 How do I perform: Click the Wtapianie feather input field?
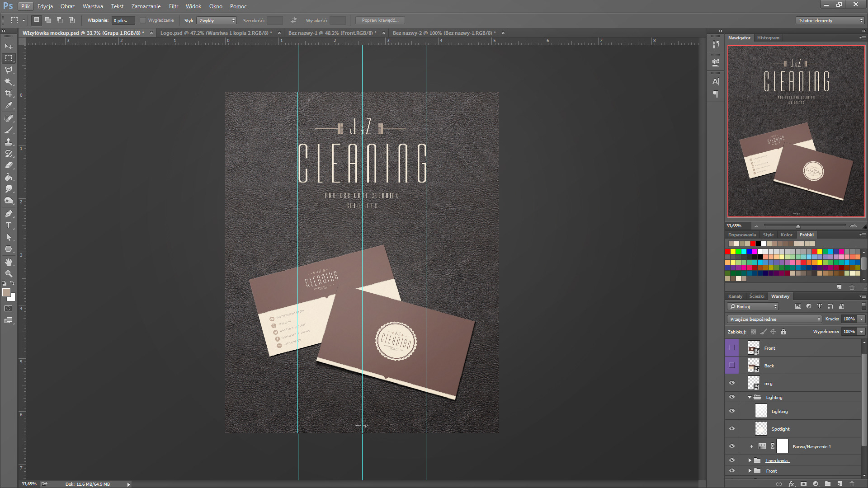point(123,20)
